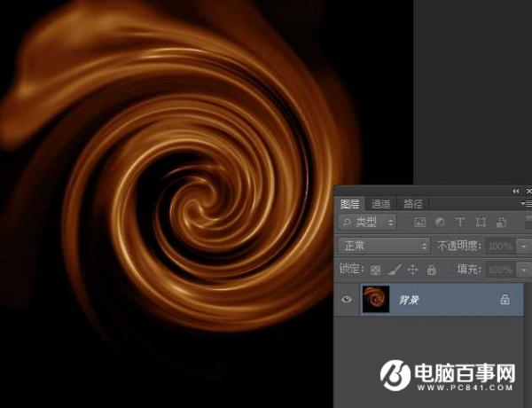Toggle lock transparent pixels

pyautogui.click(x=375, y=269)
